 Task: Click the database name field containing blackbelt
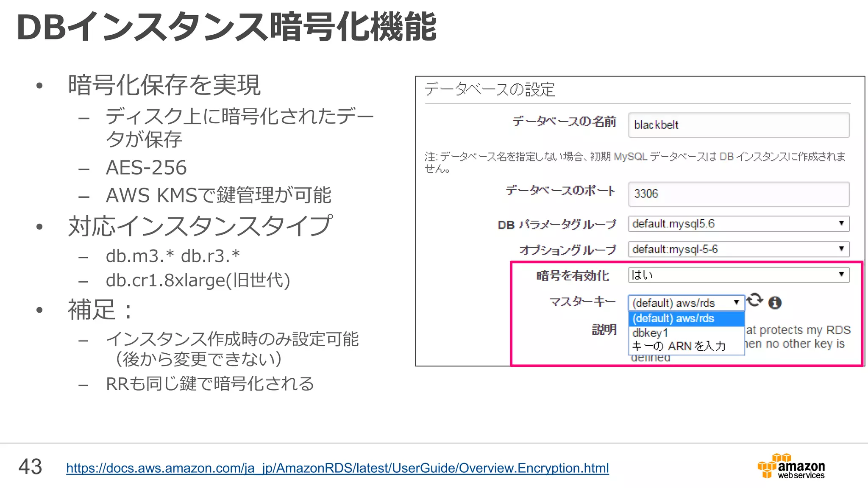(739, 125)
